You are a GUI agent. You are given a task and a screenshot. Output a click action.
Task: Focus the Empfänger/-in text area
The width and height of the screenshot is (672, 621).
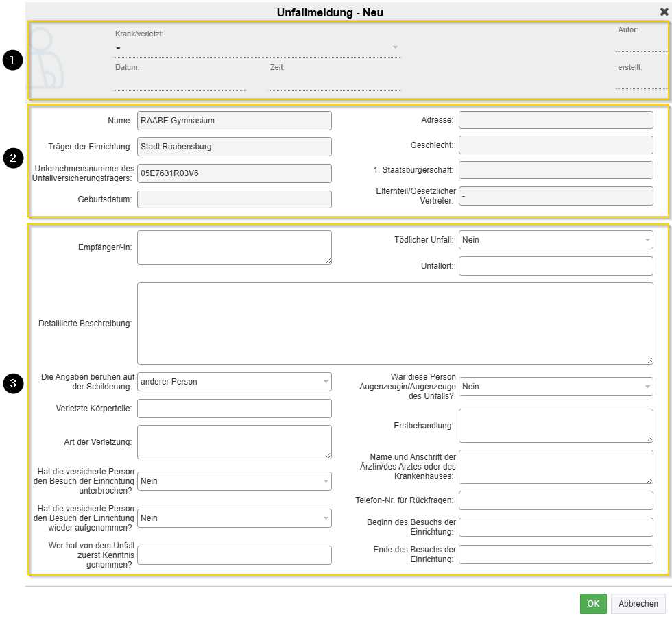click(x=234, y=247)
